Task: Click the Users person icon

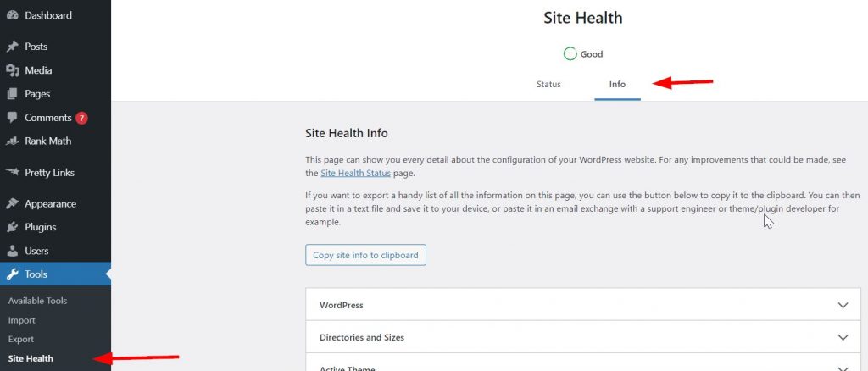Action: point(12,251)
